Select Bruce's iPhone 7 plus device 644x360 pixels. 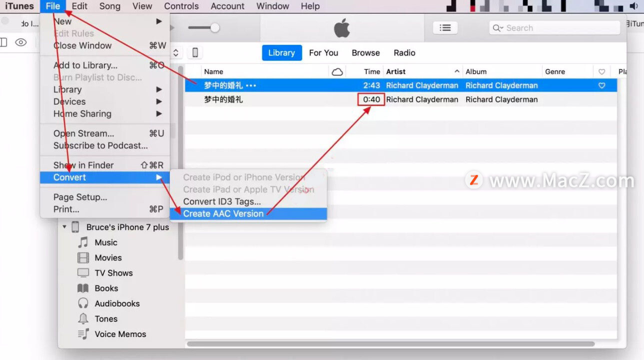click(127, 227)
